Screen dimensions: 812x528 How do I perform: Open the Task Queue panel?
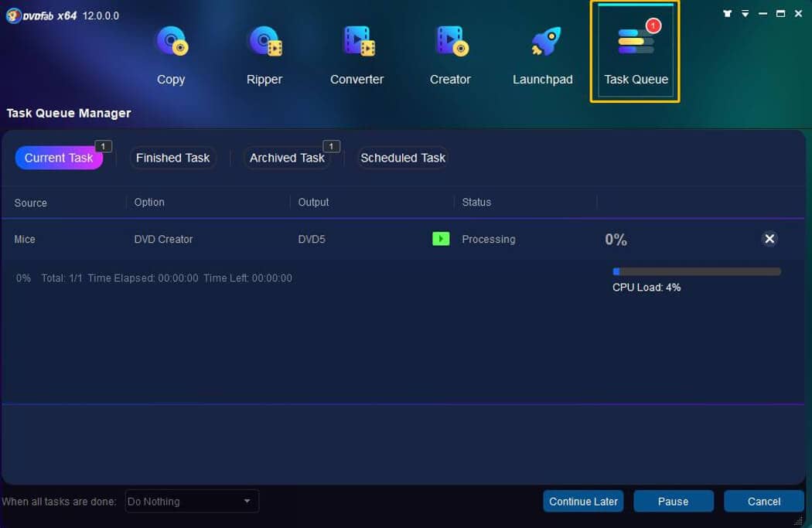pyautogui.click(x=635, y=50)
